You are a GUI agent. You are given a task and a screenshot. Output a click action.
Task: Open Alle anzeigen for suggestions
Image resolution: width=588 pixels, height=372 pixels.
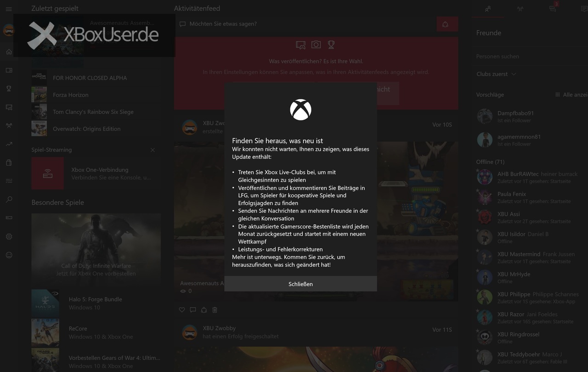571,94
